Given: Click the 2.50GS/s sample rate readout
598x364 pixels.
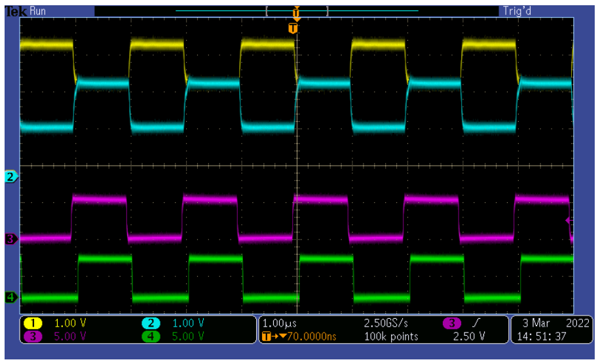Looking at the screenshot, I should [x=387, y=323].
